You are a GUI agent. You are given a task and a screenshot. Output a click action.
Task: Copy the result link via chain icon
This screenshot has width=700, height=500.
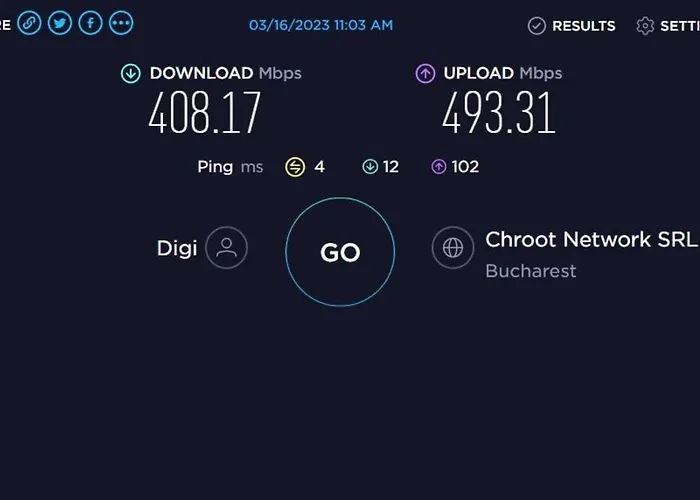pyautogui.click(x=29, y=23)
